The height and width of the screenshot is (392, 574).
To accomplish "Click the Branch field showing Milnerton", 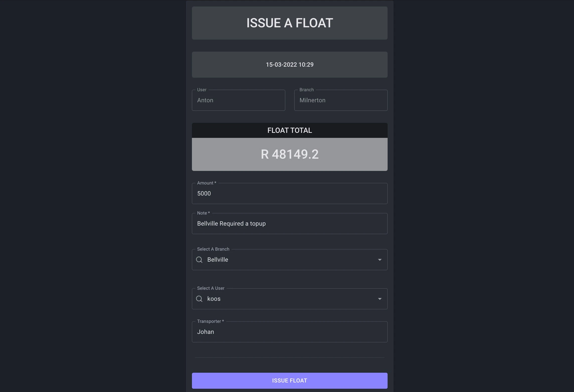I will pyautogui.click(x=341, y=100).
